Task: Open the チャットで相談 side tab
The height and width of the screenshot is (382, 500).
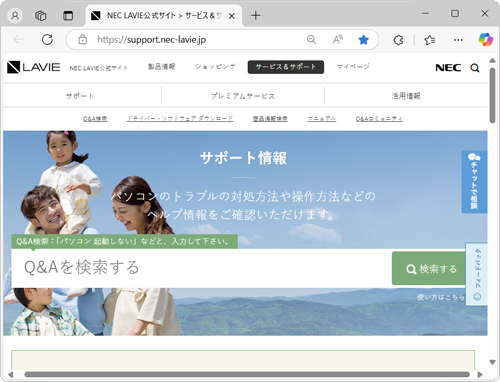Action: pos(474,182)
